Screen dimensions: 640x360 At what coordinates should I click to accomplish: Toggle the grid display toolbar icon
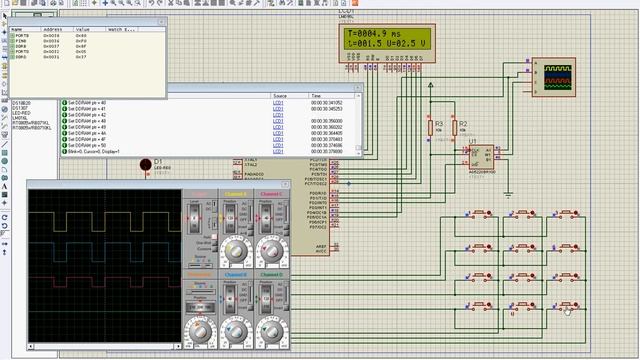click(83, 3)
